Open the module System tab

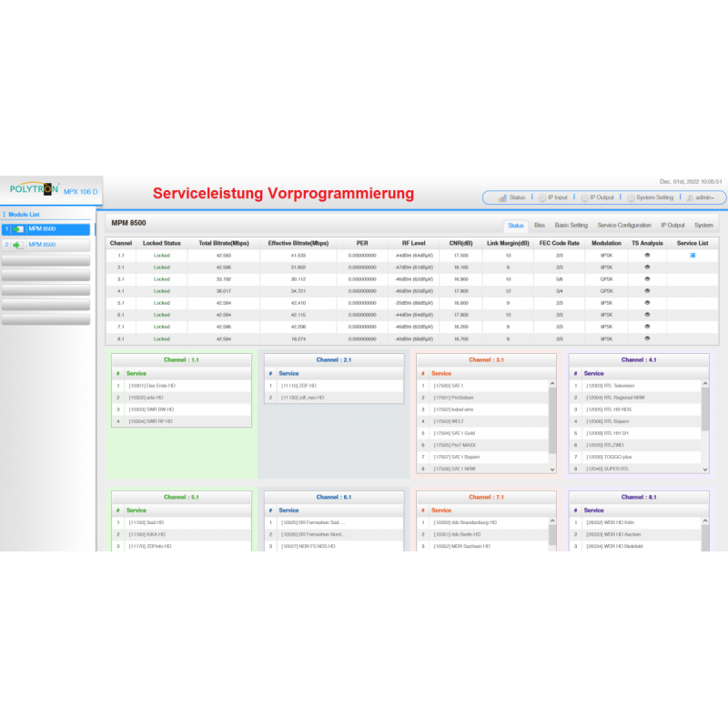click(703, 225)
